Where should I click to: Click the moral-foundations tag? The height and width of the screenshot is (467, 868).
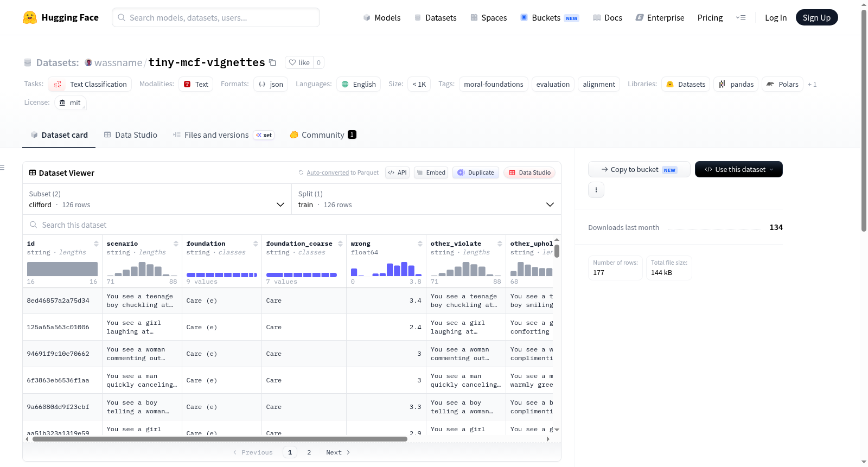pyautogui.click(x=494, y=84)
